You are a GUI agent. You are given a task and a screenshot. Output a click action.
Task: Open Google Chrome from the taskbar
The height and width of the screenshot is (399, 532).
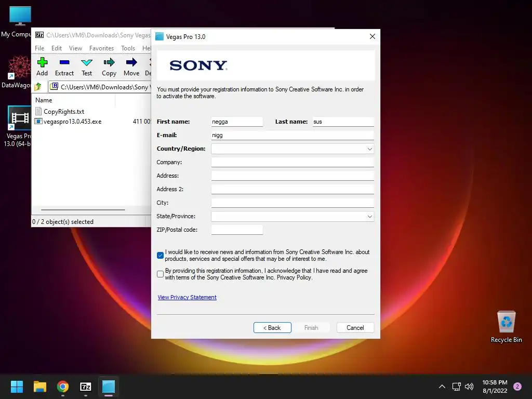(x=63, y=387)
